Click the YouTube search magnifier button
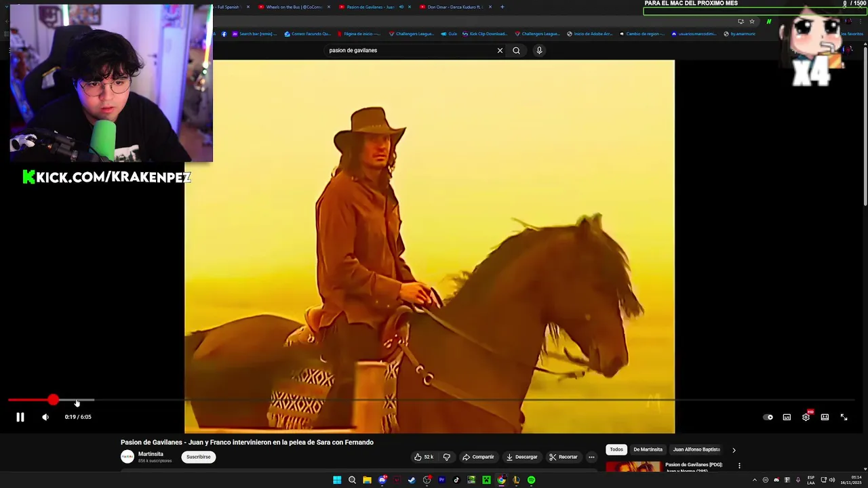Screen dimensions: 868x488 (516, 50)
